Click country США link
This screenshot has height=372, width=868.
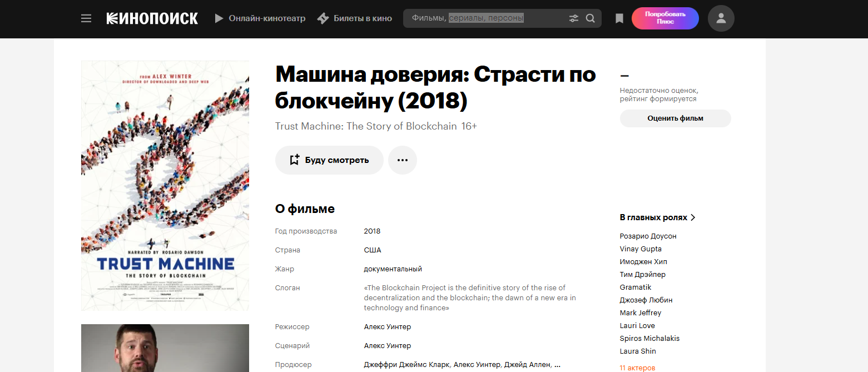pos(373,250)
